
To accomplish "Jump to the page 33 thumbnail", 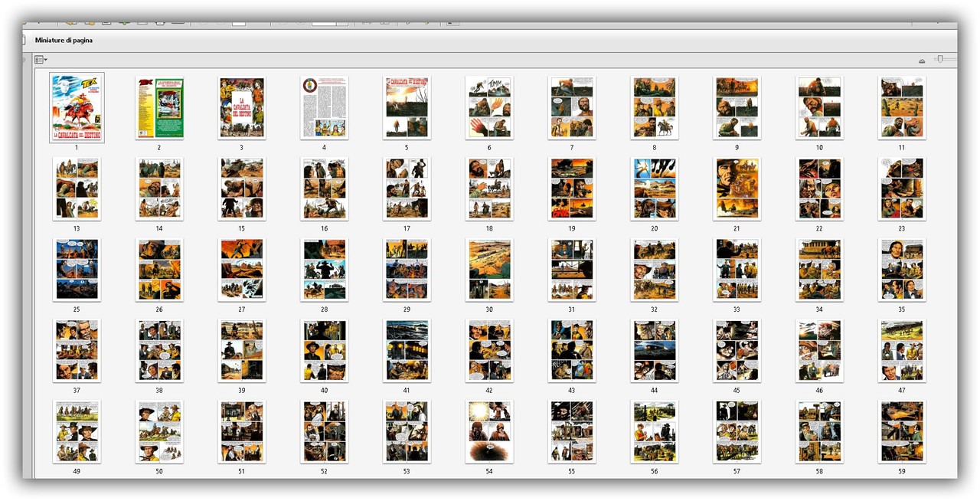I will (737, 270).
